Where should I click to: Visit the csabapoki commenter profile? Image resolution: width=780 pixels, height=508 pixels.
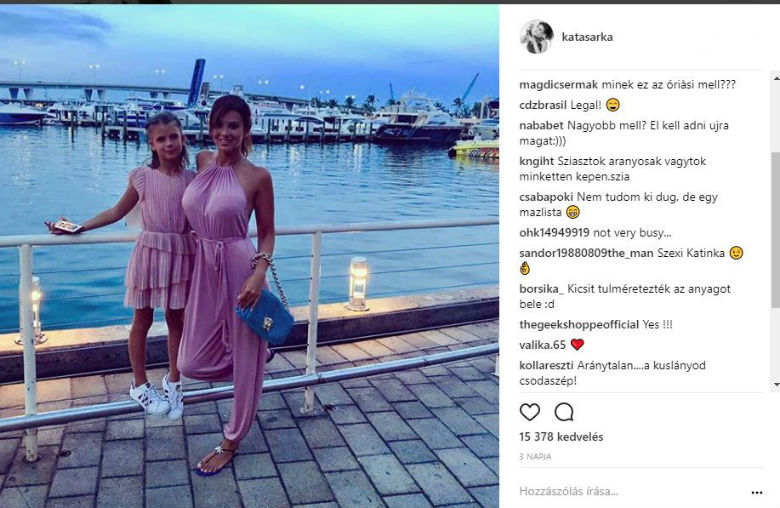(x=547, y=197)
